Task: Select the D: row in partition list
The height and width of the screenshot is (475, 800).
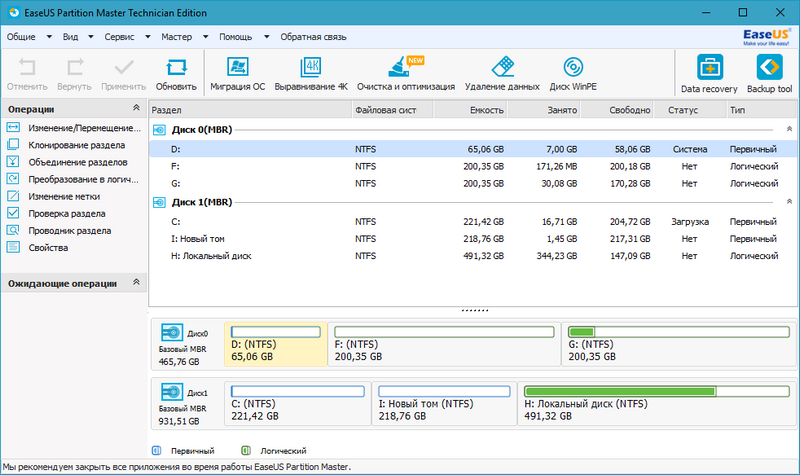Action: tap(472, 149)
